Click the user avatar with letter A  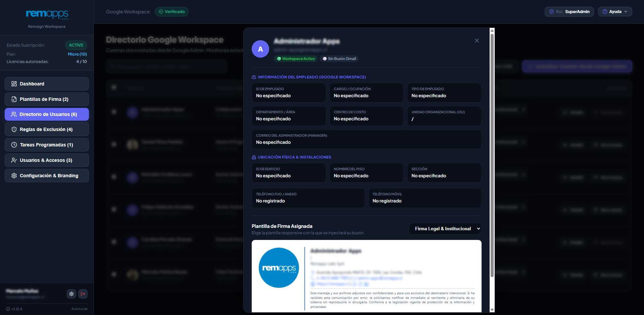(x=260, y=49)
